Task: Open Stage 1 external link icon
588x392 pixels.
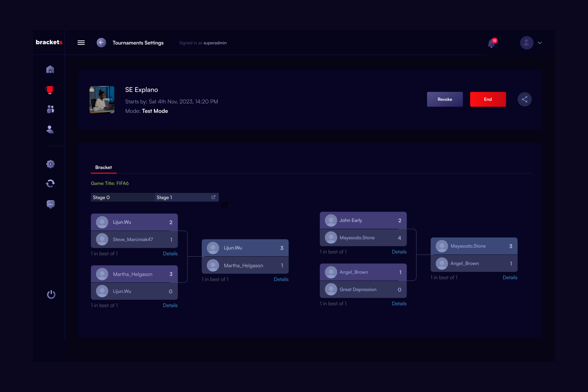Action: point(213,197)
